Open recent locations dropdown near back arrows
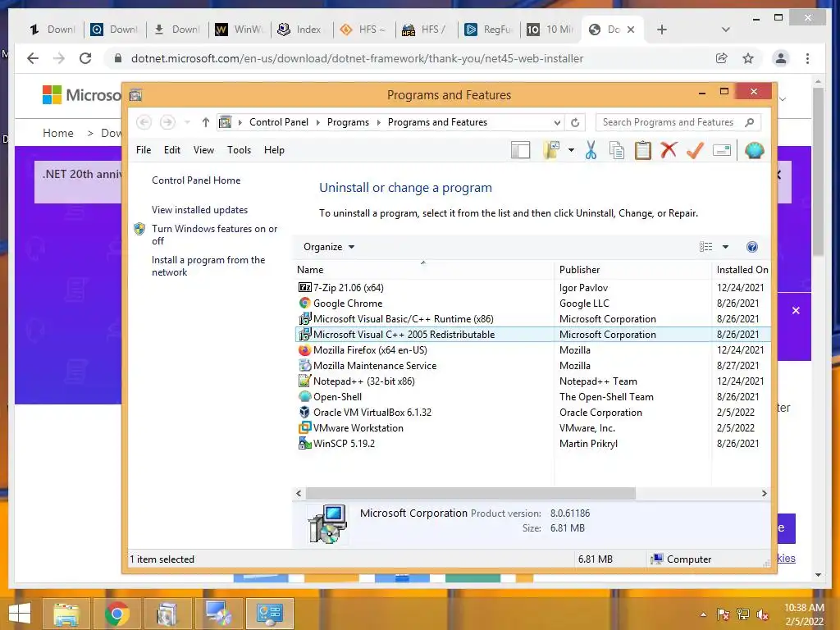Image resolution: width=840 pixels, height=630 pixels. [x=187, y=122]
